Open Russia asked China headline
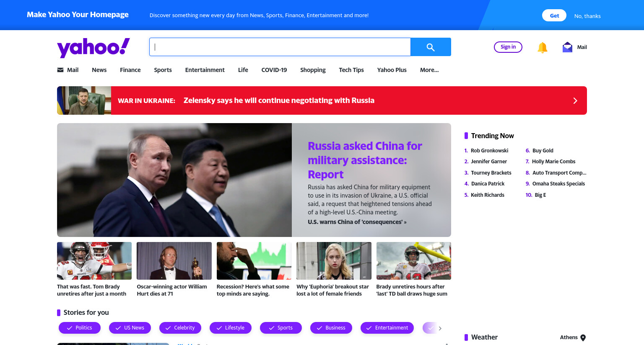 [x=365, y=160]
